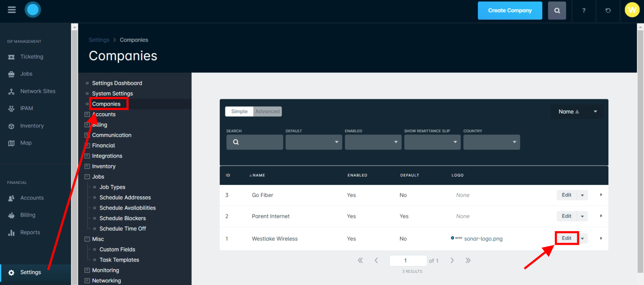644x285 pixels.
Task: Open Settings Dashboard in settings menu
Action: (x=117, y=83)
